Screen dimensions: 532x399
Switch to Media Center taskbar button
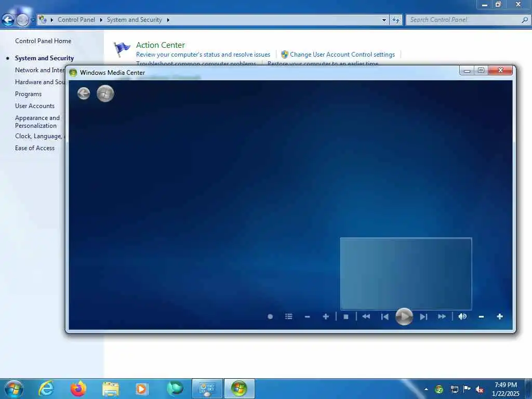(x=239, y=389)
